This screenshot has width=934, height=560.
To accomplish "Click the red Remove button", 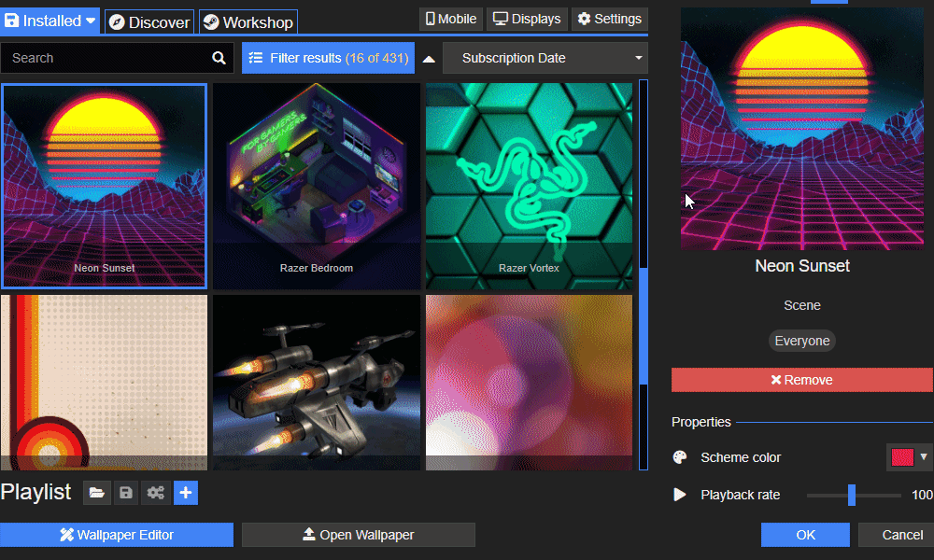I will click(x=801, y=380).
